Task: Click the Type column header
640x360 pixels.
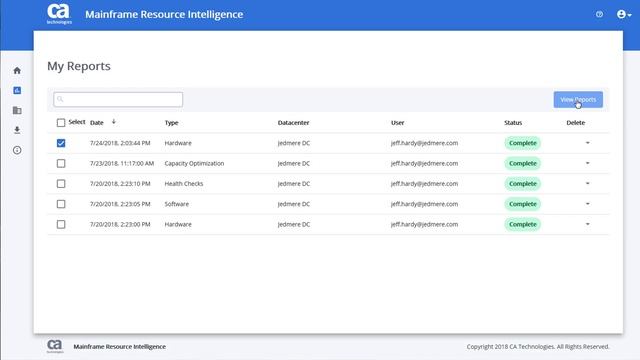Action: [171, 122]
